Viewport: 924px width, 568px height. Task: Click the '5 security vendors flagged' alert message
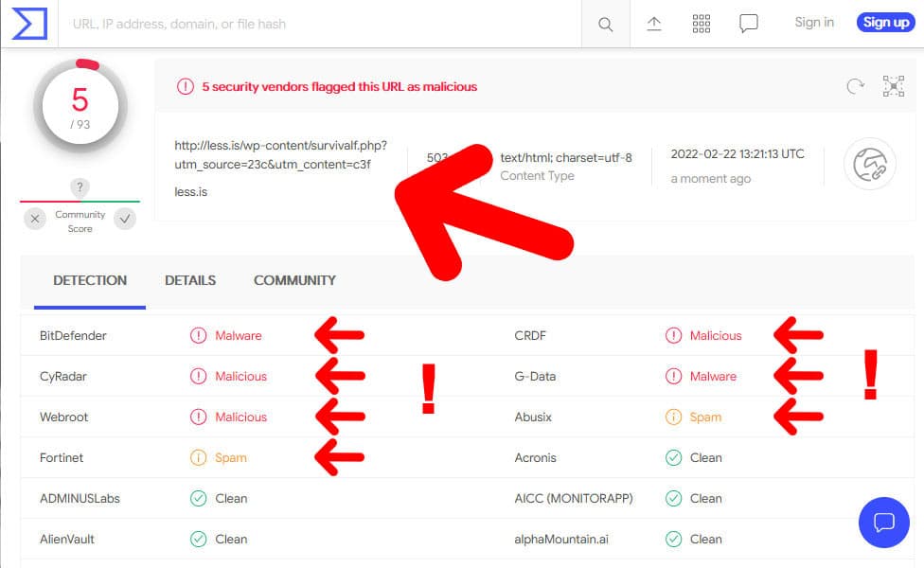(340, 86)
